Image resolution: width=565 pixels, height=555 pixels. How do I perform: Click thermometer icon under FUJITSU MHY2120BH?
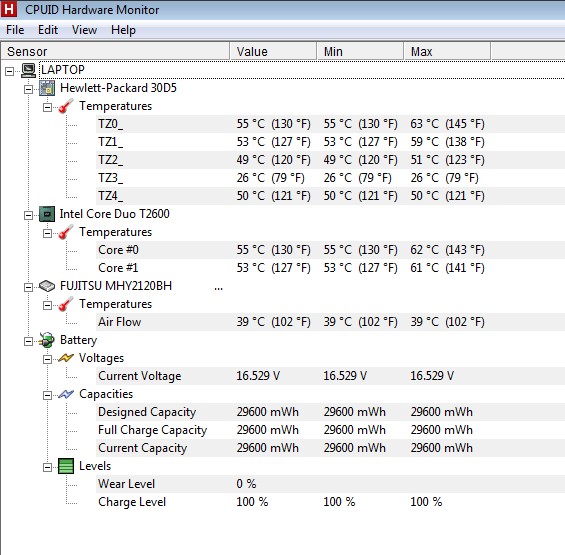[x=66, y=304]
